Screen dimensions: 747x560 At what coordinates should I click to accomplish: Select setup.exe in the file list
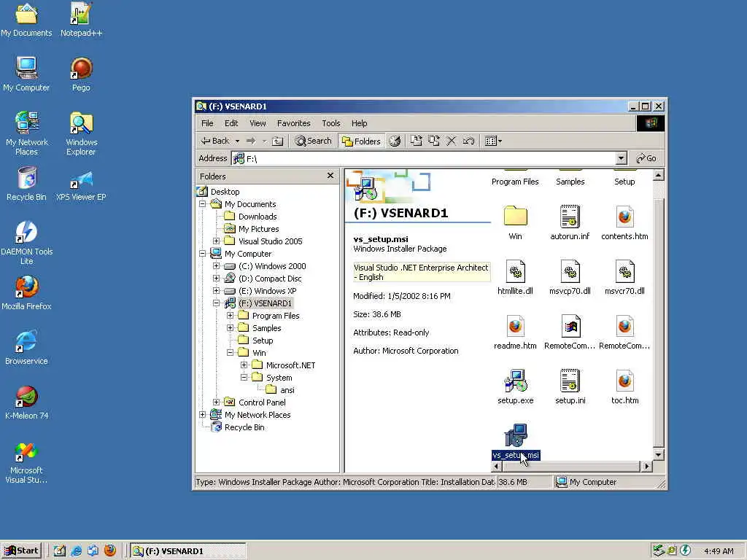(516, 386)
